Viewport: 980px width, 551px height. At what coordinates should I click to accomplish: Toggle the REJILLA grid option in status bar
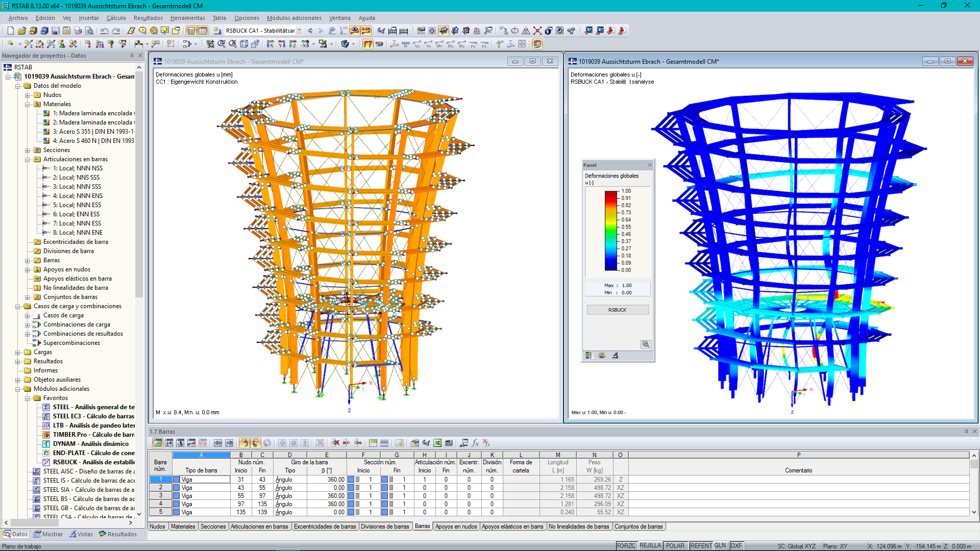coord(650,545)
